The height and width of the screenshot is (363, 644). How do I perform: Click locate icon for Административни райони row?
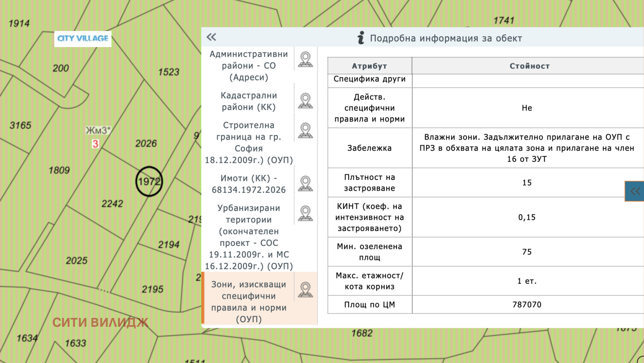point(305,60)
